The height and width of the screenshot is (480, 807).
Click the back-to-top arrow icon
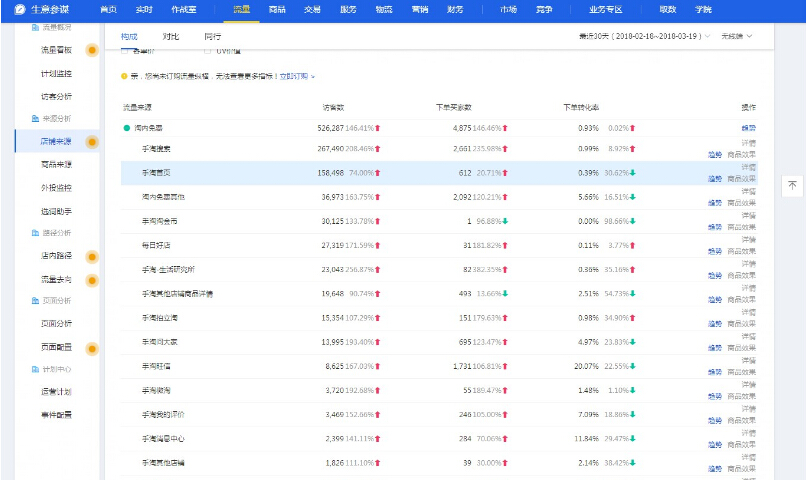point(792,186)
